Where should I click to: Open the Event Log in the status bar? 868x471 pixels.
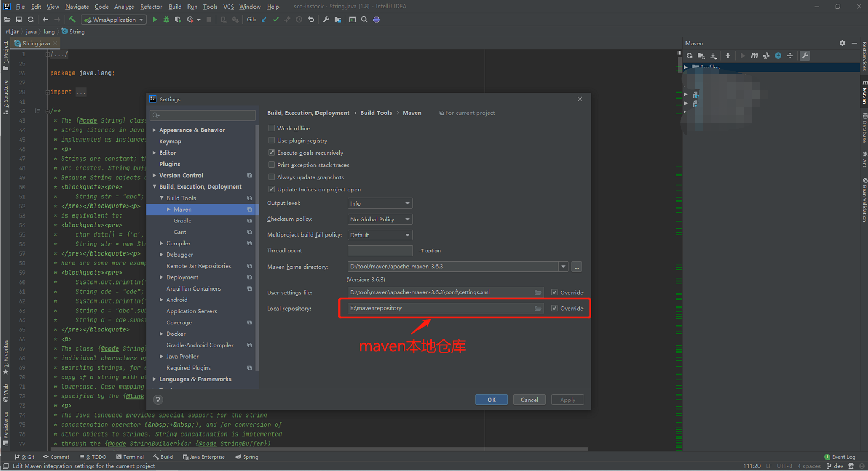coord(840,457)
